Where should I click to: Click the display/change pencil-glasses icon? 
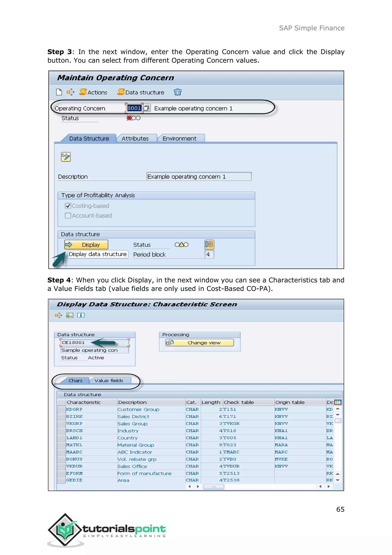(66, 157)
